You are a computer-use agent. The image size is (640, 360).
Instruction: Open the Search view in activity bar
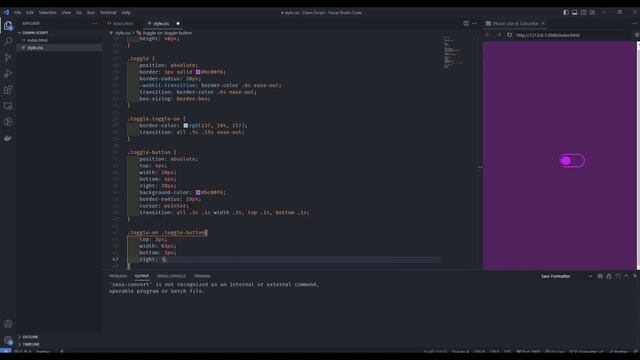(8, 41)
